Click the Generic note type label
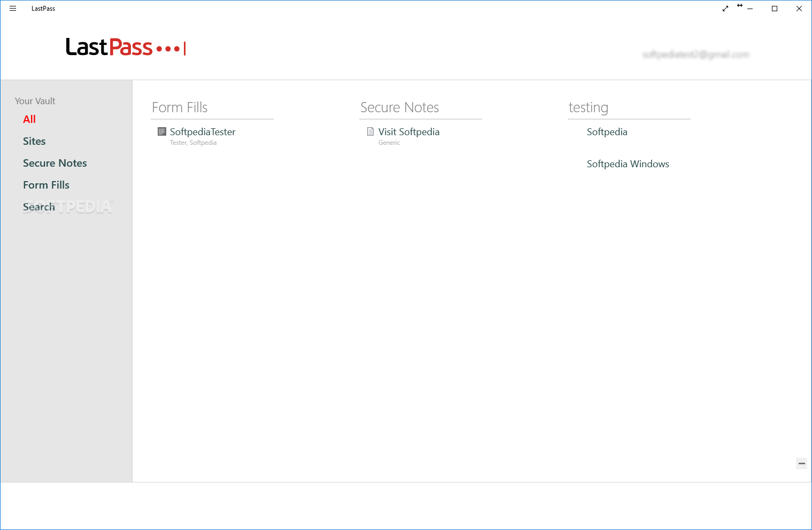The height and width of the screenshot is (530, 812). (389, 143)
